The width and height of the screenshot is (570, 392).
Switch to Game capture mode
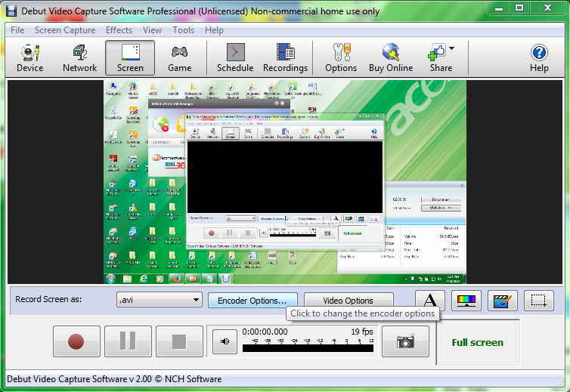pos(180,58)
